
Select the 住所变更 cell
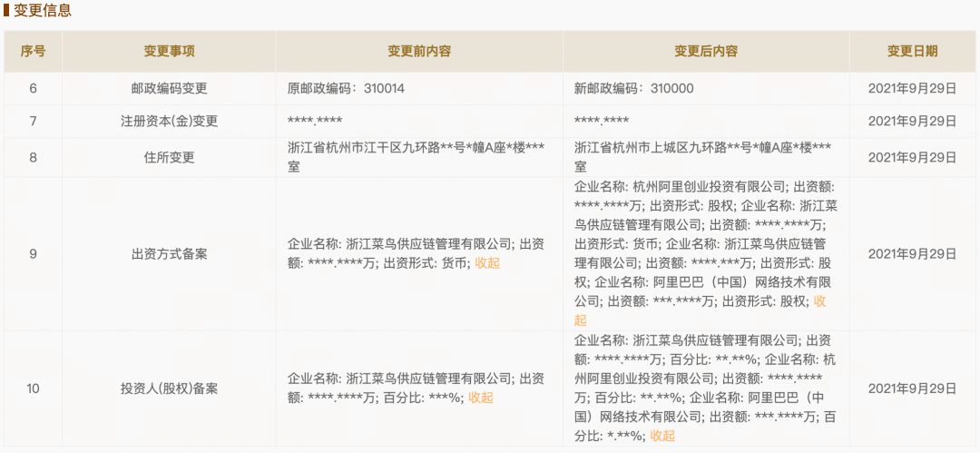point(170,157)
